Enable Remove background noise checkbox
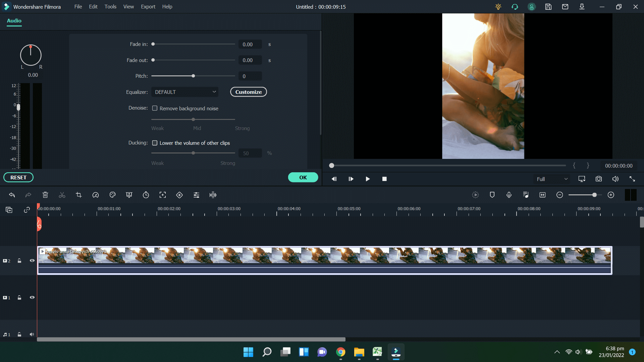 pyautogui.click(x=155, y=108)
